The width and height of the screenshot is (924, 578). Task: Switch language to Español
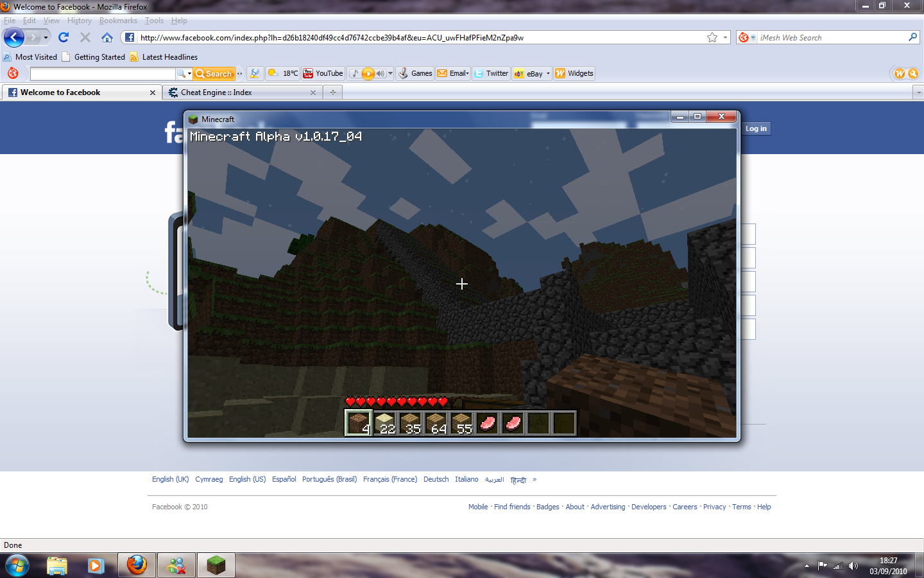284,479
